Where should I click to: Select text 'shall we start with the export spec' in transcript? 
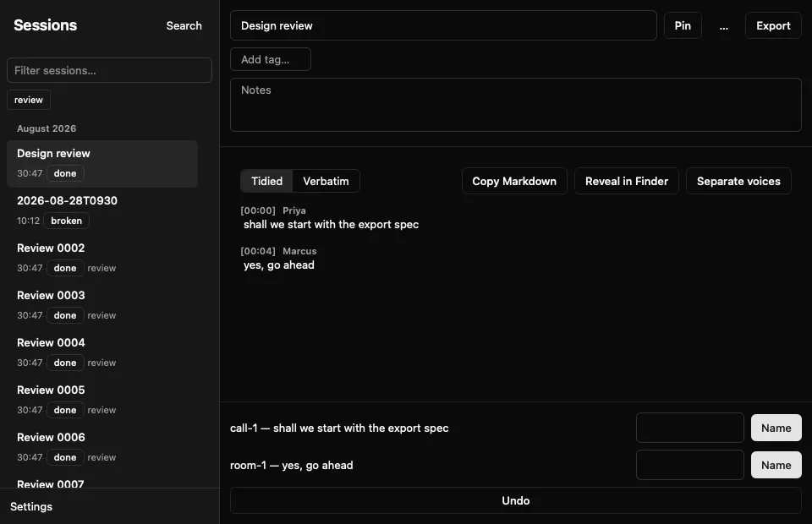click(331, 225)
